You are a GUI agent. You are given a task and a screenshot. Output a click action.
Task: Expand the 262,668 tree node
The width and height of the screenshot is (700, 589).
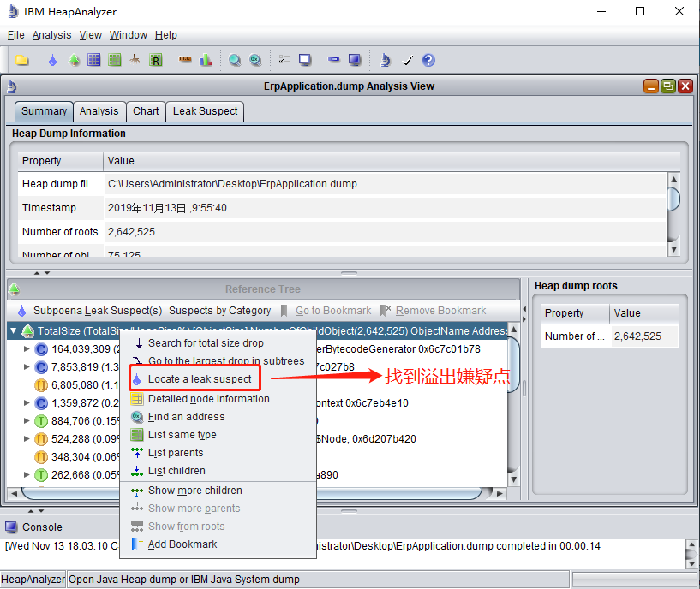(27, 475)
